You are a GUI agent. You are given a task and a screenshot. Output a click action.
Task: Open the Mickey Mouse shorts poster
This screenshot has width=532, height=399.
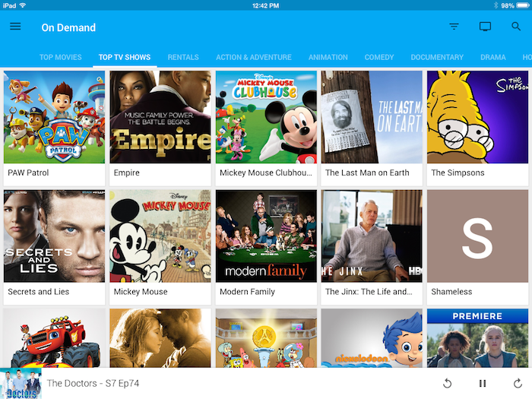[160, 236]
